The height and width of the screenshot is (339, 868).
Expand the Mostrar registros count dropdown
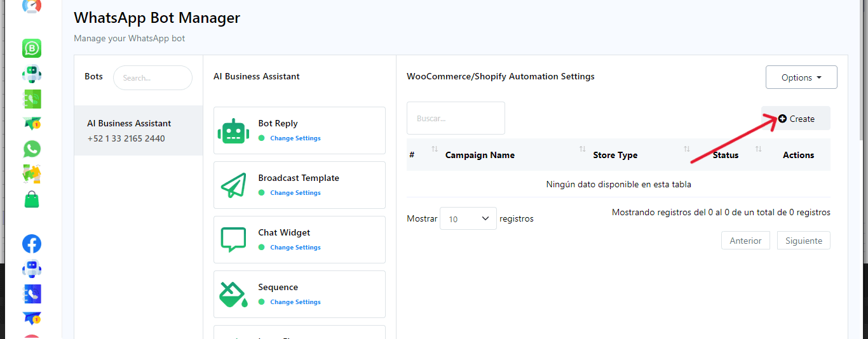tap(468, 218)
